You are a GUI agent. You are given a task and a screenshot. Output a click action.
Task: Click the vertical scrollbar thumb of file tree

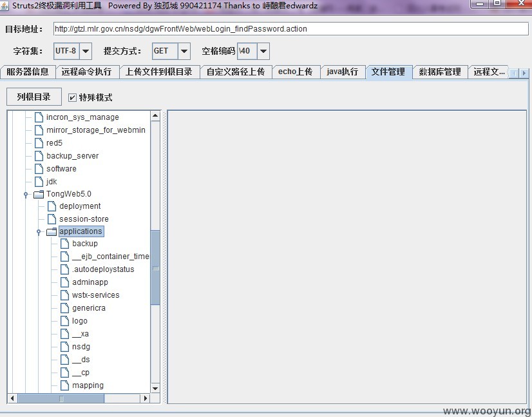pyautogui.click(x=155, y=267)
